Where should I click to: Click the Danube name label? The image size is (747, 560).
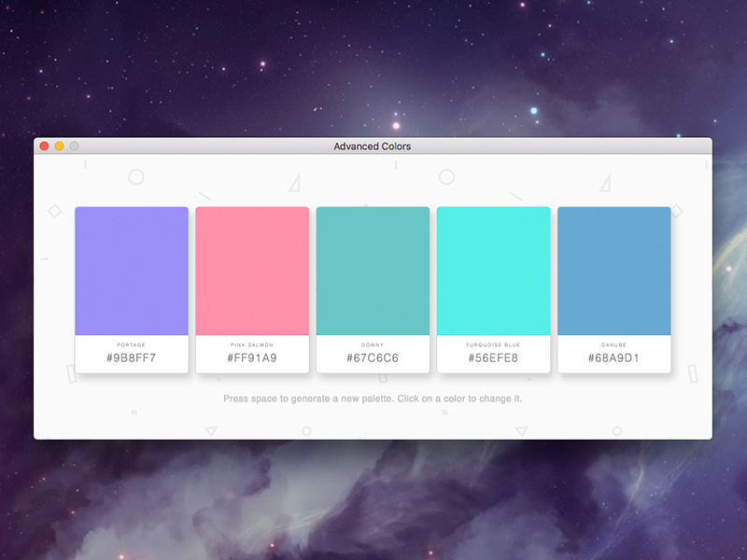(613, 342)
